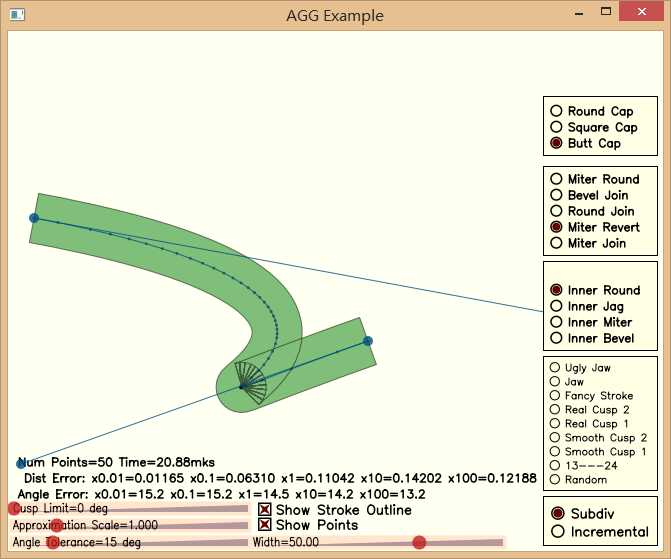671x559 pixels.
Task: Select the Square Cap option
Action: 594,127
